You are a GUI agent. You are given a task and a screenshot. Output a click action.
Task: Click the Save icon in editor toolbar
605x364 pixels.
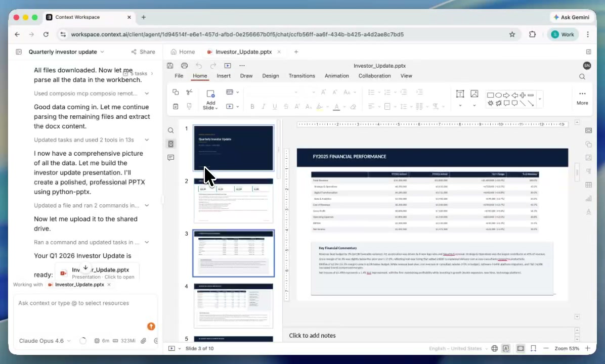[170, 66]
